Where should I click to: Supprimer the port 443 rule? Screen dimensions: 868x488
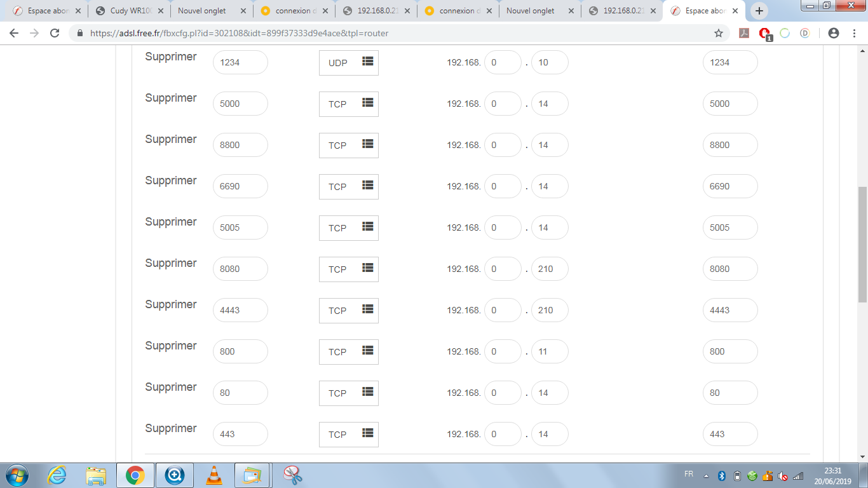click(x=171, y=428)
